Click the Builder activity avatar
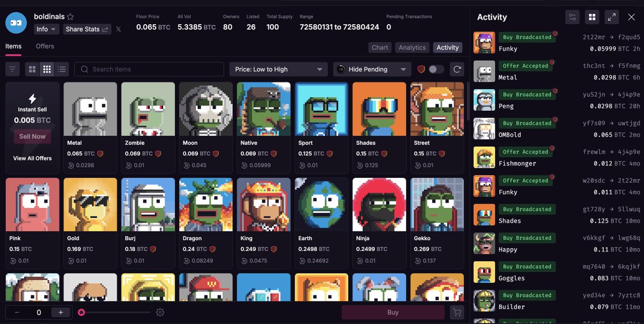644x324 pixels. 484,301
